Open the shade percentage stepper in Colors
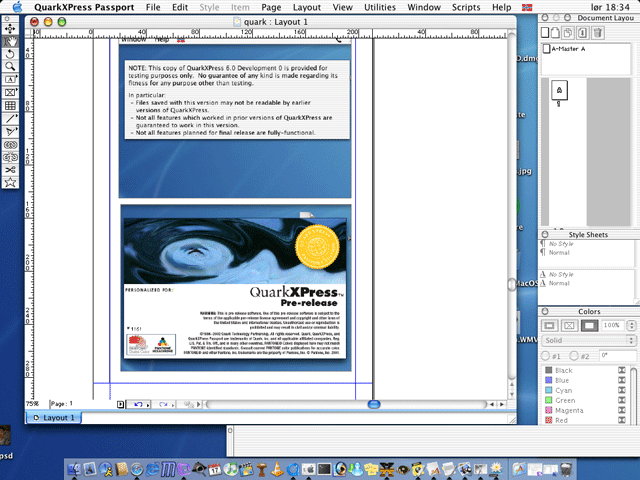 [631, 325]
